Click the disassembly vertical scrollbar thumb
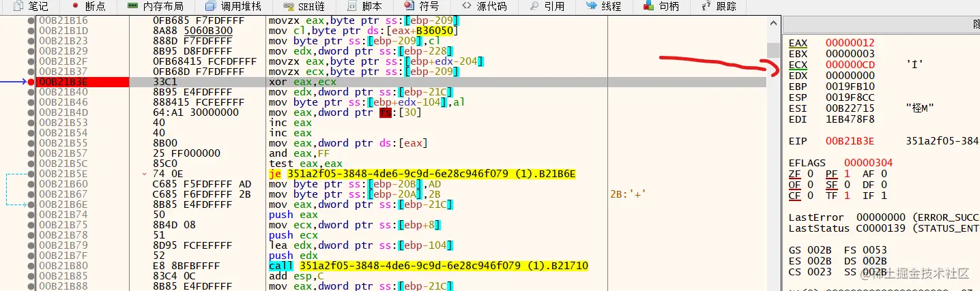The width and height of the screenshot is (980, 291). [x=773, y=50]
